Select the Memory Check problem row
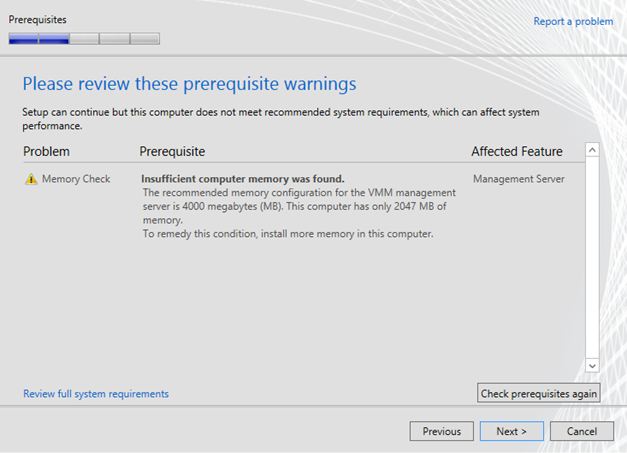Viewport: 627px width, 453px height. pyautogui.click(x=304, y=206)
